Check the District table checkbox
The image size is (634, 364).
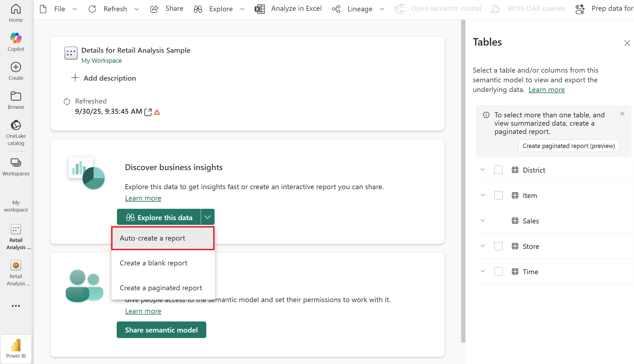coord(498,170)
